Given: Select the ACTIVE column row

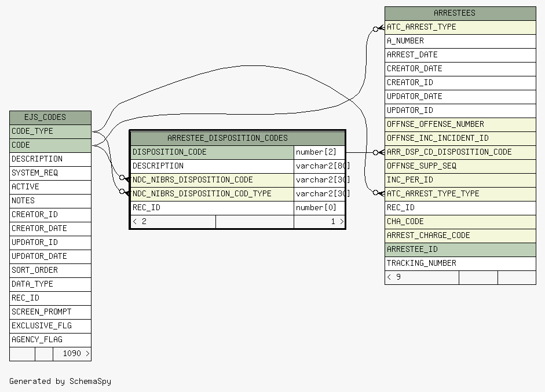Looking at the screenshot, I should pyautogui.click(x=50, y=187).
